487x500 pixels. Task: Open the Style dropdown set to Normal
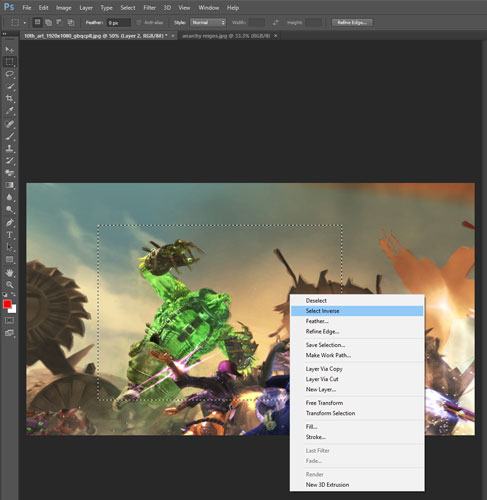[208, 22]
